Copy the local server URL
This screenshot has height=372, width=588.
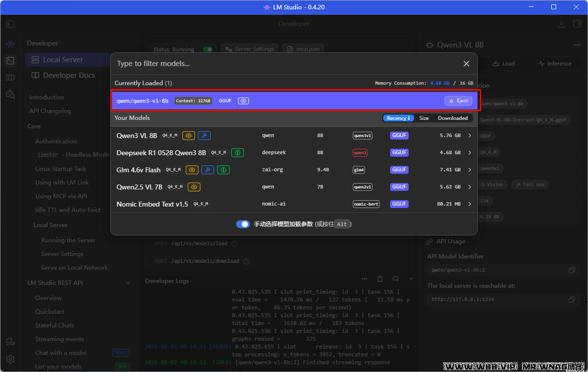point(571,300)
